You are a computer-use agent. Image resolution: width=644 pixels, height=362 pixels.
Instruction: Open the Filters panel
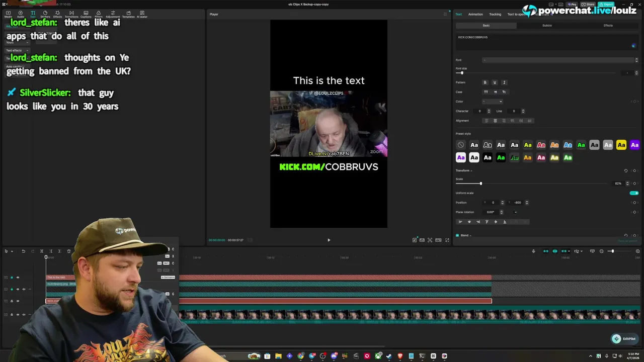(x=98, y=14)
